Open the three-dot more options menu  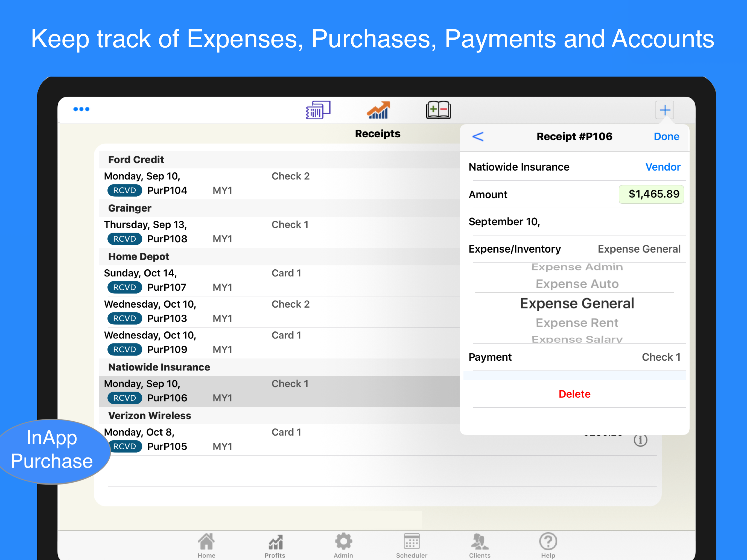81,109
